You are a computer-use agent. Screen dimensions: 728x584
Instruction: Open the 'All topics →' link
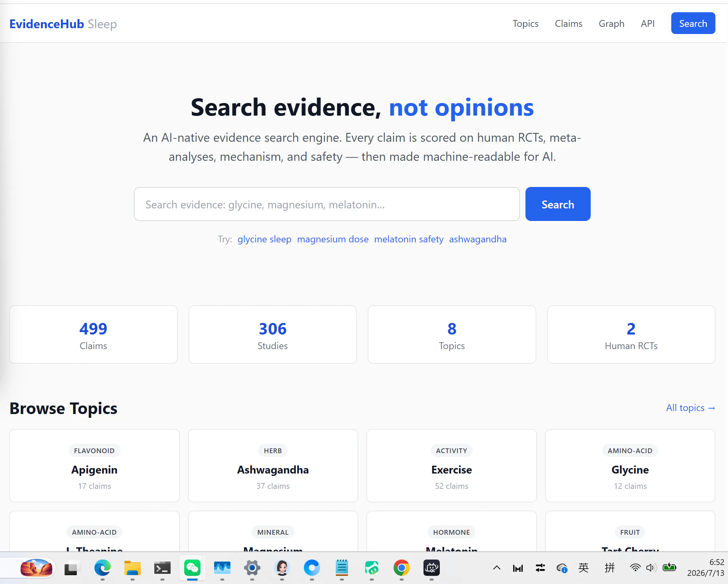(x=691, y=408)
